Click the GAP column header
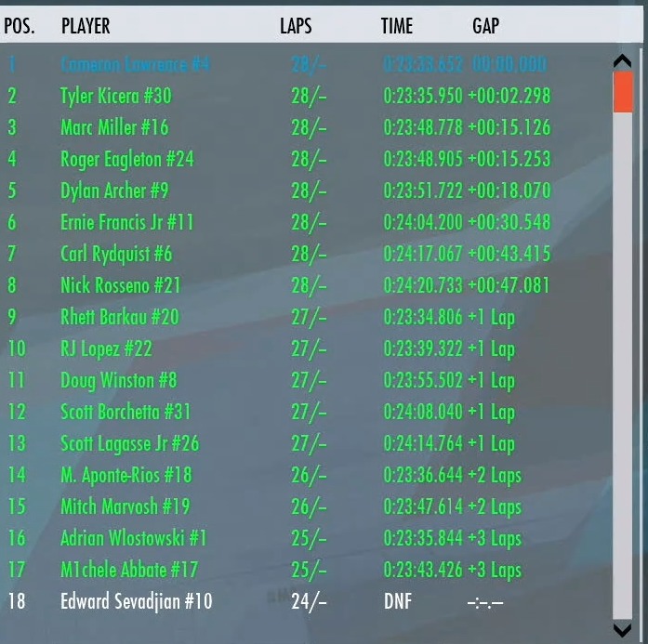The image size is (648, 644). pos(485,26)
